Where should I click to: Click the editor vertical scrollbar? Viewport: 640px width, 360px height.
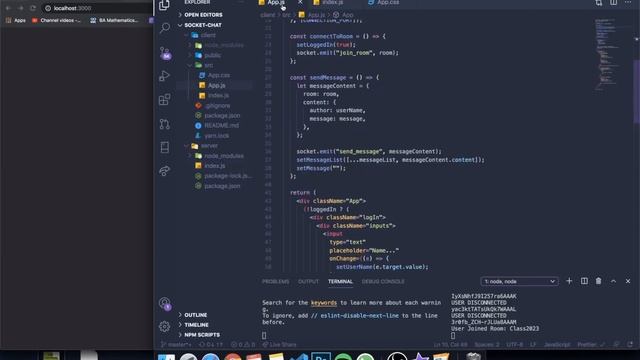point(636,91)
